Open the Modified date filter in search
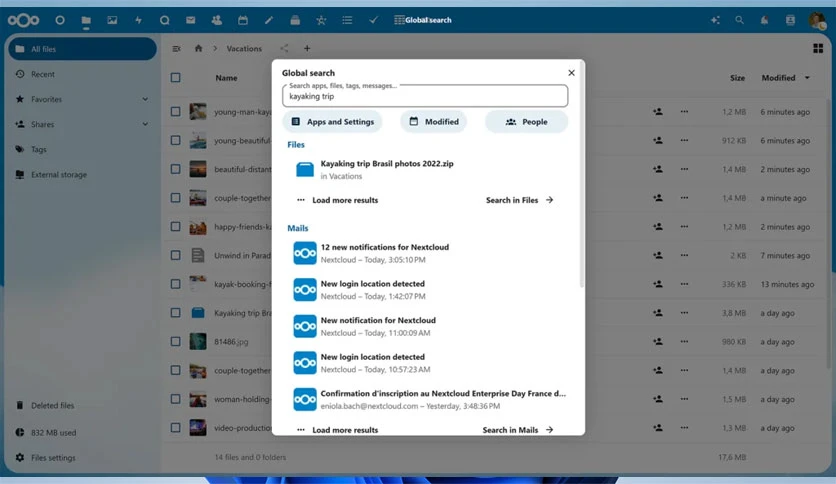The height and width of the screenshot is (484, 836). coord(433,122)
